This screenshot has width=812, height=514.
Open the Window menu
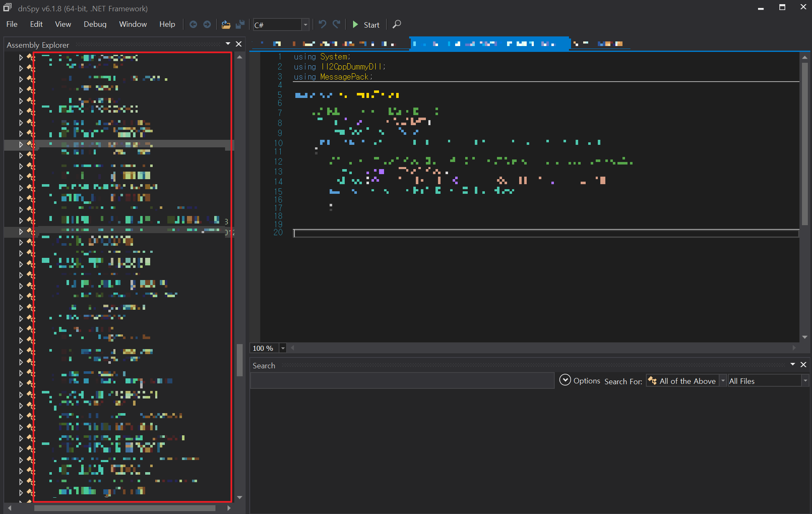133,24
